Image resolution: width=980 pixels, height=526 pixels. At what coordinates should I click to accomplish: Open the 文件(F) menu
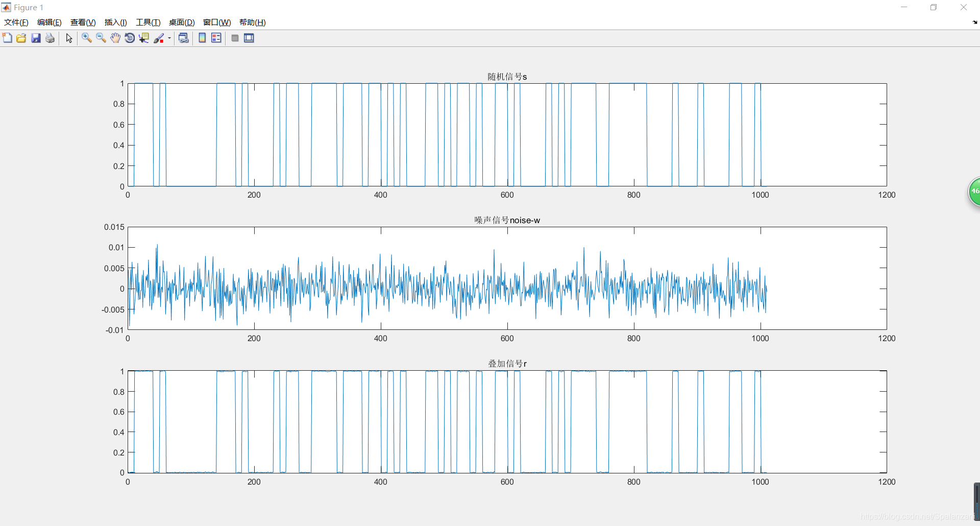click(16, 22)
